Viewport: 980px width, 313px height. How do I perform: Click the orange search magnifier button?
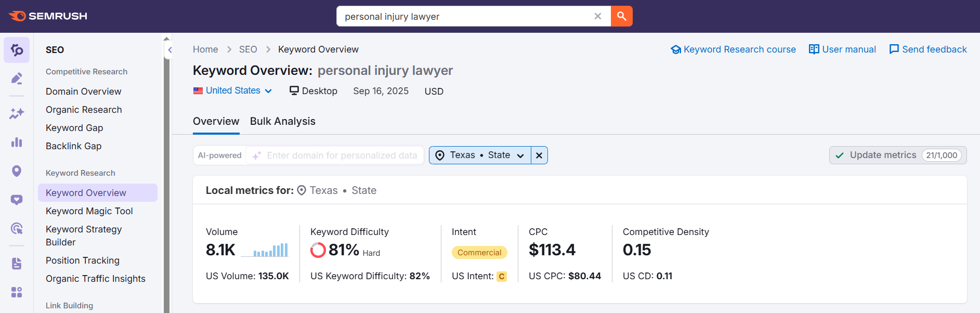[x=621, y=16]
